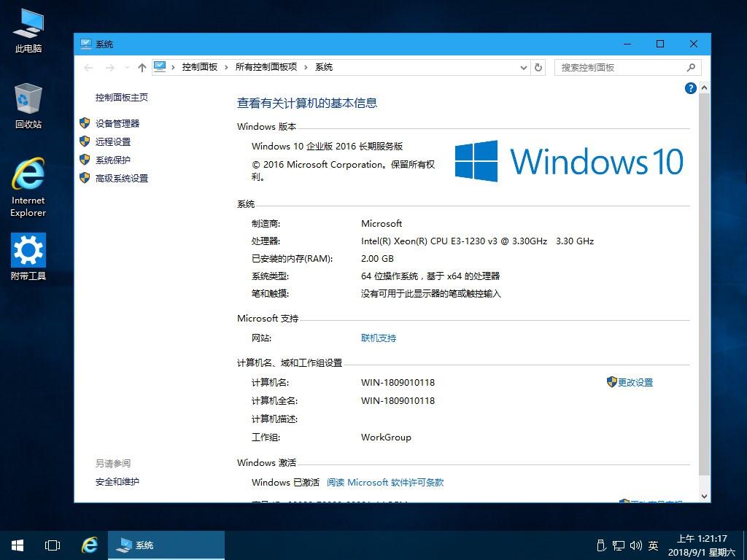Open 远程设置 link
The width and height of the screenshot is (747, 560).
point(113,142)
